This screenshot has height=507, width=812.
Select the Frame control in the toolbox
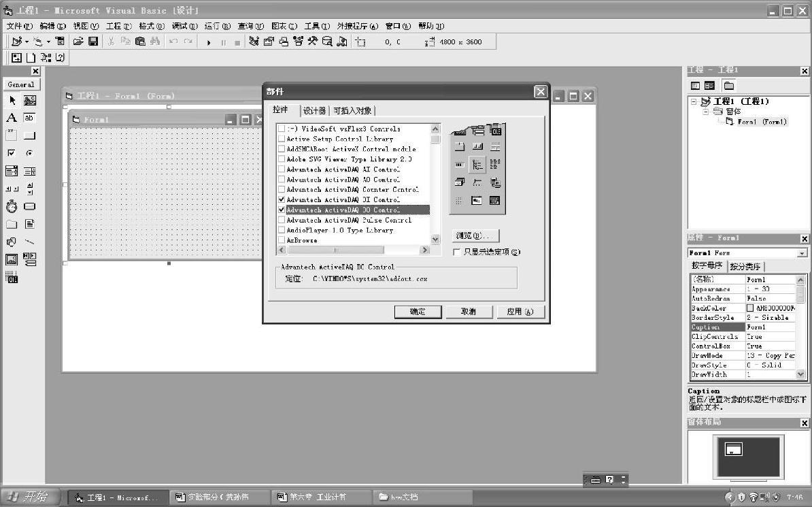(x=12, y=136)
